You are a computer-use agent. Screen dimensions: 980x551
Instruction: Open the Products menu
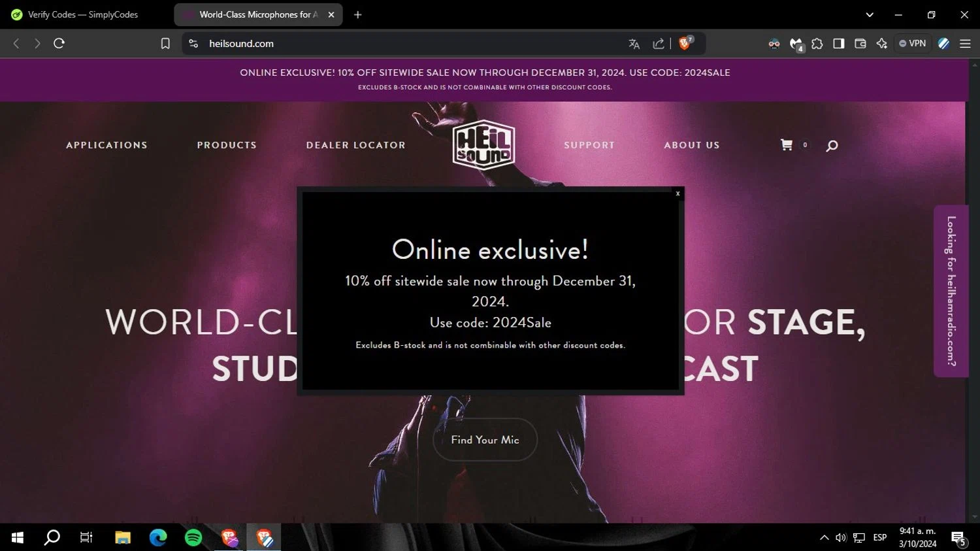click(227, 145)
